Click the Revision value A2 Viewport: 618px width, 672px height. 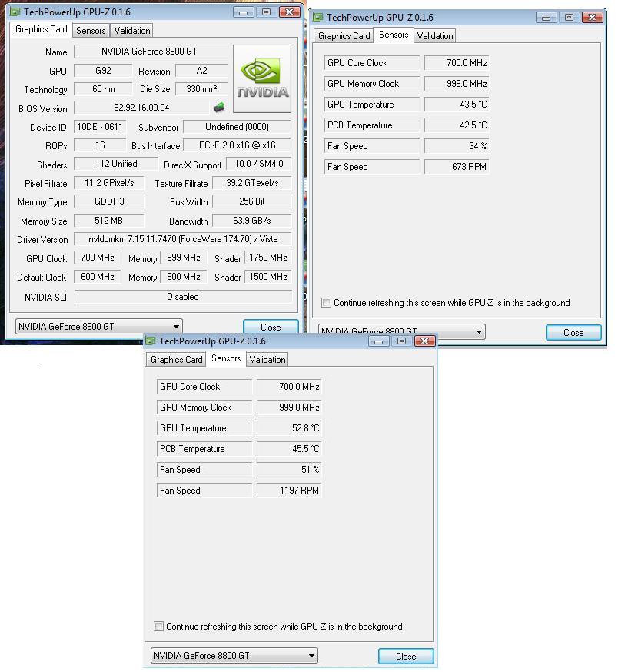coord(201,70)
